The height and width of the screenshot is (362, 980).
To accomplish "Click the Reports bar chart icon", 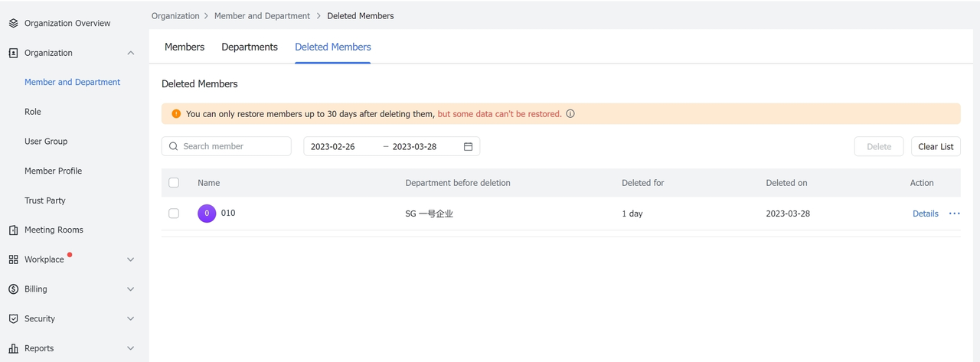I will point(13,348).
